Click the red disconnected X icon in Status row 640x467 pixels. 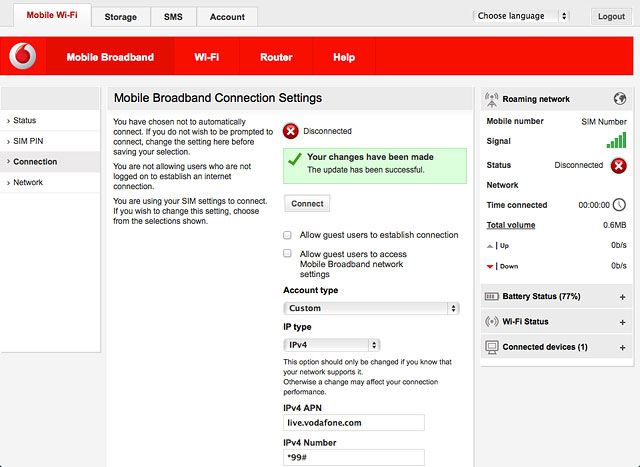pos(618,165)
